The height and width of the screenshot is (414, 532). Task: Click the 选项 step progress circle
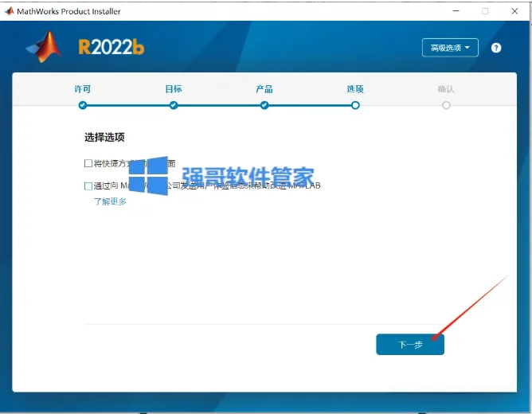355,105
